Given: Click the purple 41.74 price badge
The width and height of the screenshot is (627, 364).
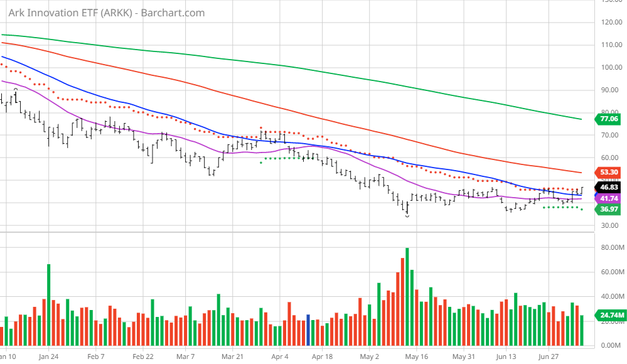Looking at the screenshot, I should click(x=608, y=198).
